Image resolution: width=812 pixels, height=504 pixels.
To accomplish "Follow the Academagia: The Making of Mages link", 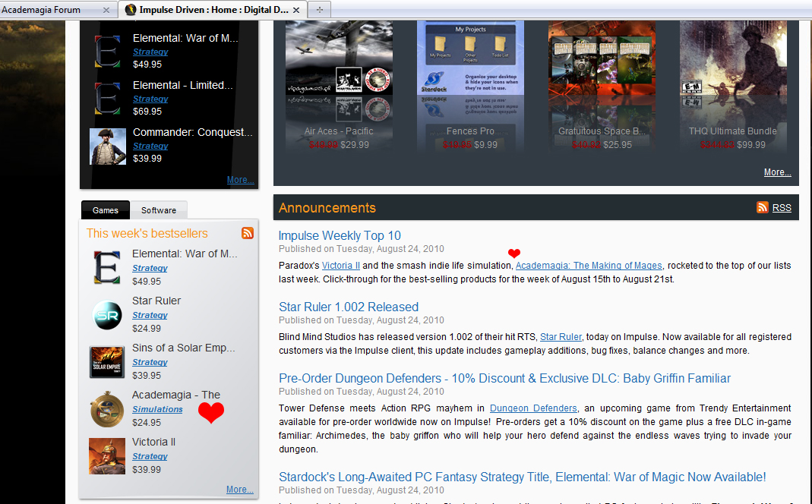I will [589, 266].
